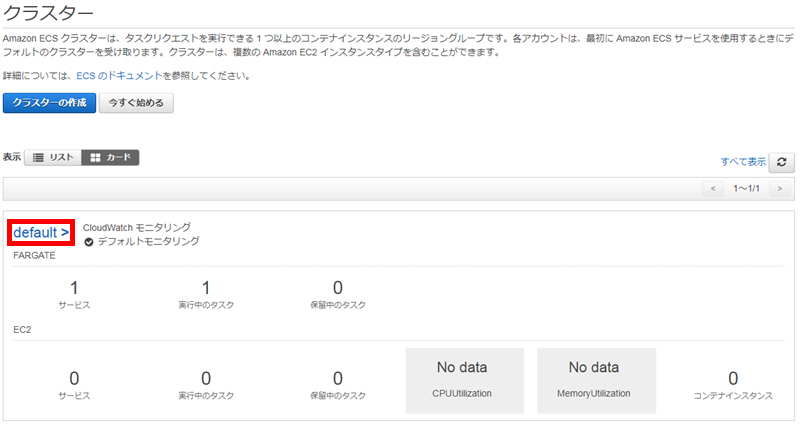Switch to card view (カード)

tap(110, 157)
